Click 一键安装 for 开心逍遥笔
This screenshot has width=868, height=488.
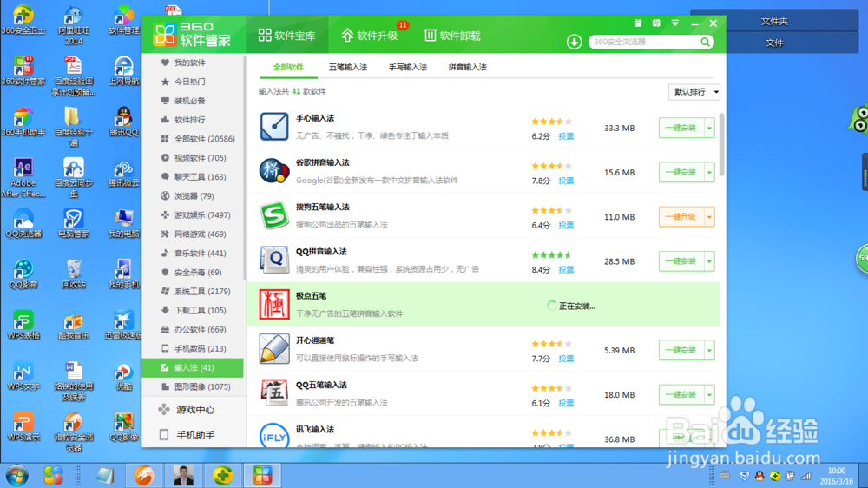click(x=681, y=350)
